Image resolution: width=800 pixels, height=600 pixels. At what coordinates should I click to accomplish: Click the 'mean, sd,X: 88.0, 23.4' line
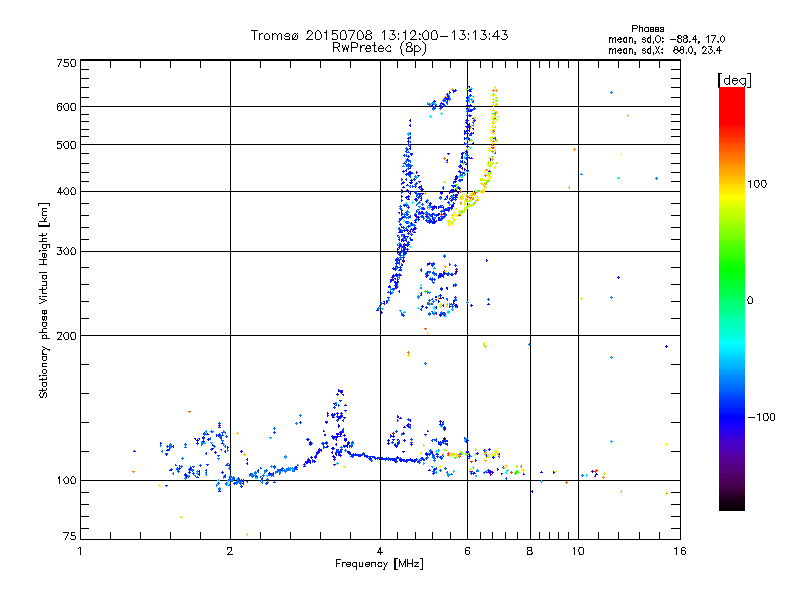point(665,50)
